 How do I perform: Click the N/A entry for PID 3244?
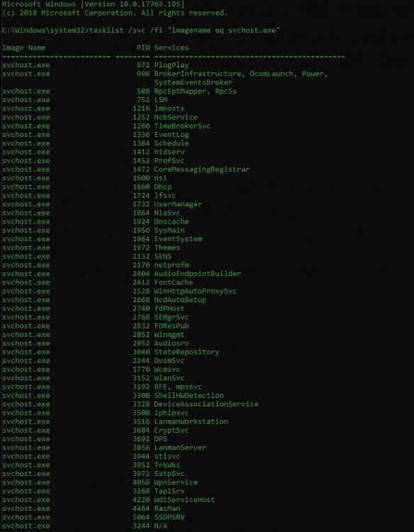(x=160, y=526)
